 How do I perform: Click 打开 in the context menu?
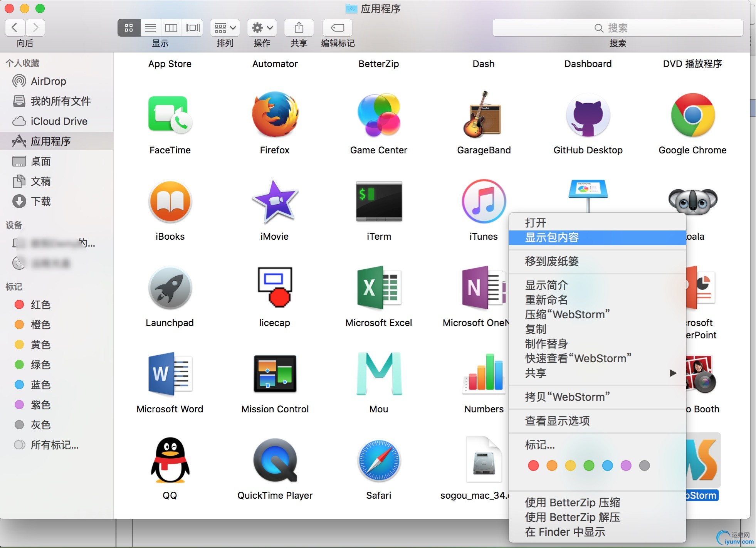click(x=597, y=222)
